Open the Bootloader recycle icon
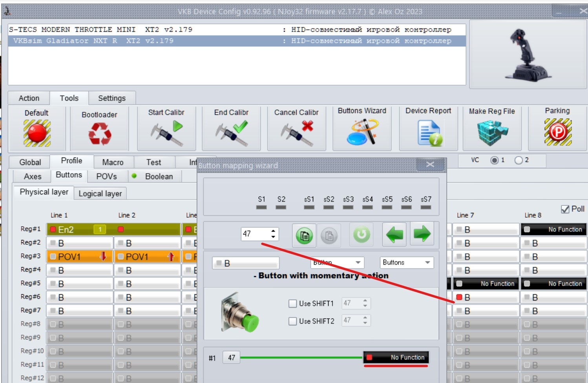 [100, 134]
